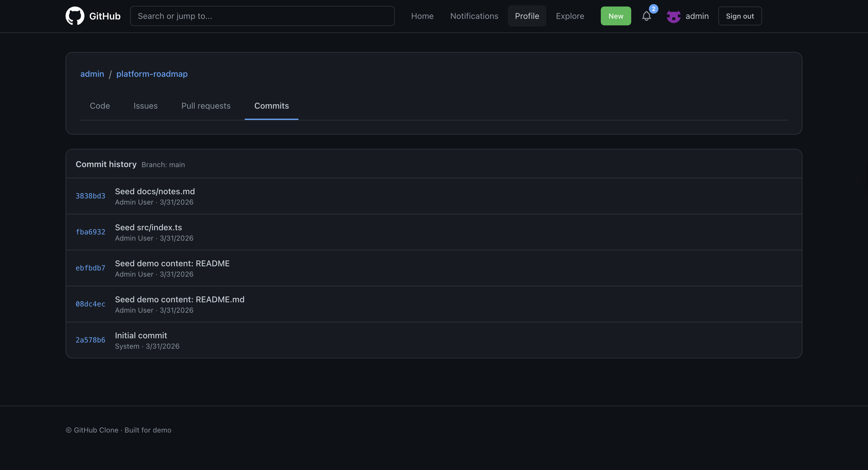Switch to the Pull requests tab
Viewport: 868px width, 470px height.
click(x=206, y=106)
